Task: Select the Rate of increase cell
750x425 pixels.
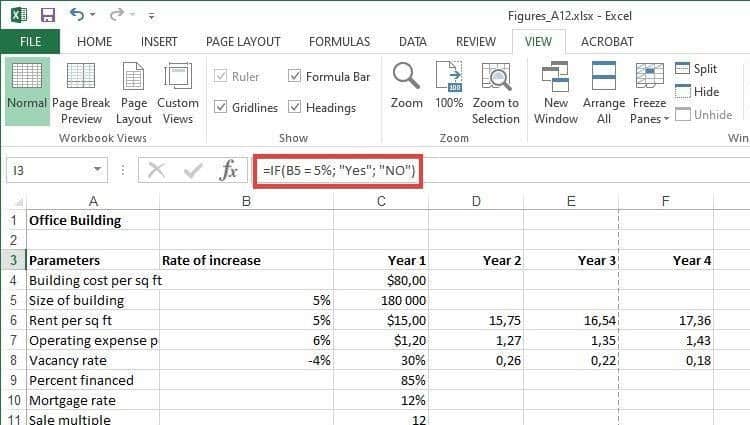Action: click(246, 261)
